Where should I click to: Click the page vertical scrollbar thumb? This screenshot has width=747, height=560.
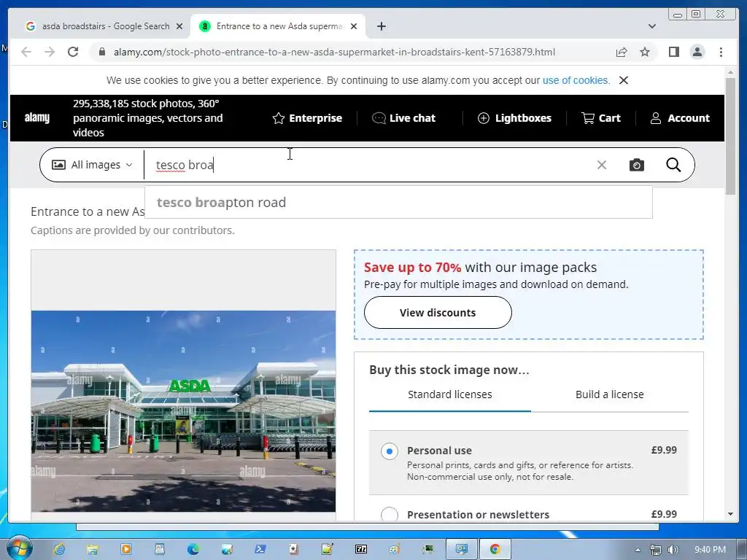(x=730, y=136)
